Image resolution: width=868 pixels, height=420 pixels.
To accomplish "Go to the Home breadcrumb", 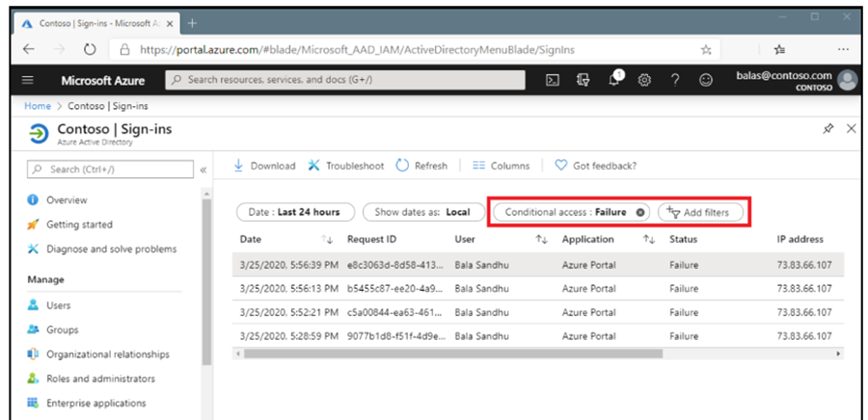I will 37,106.
